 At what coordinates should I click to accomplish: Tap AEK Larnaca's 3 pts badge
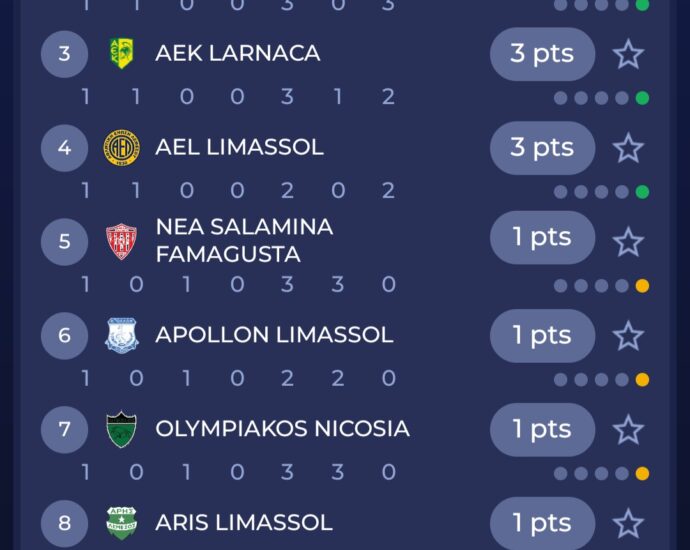coord(542,54)
